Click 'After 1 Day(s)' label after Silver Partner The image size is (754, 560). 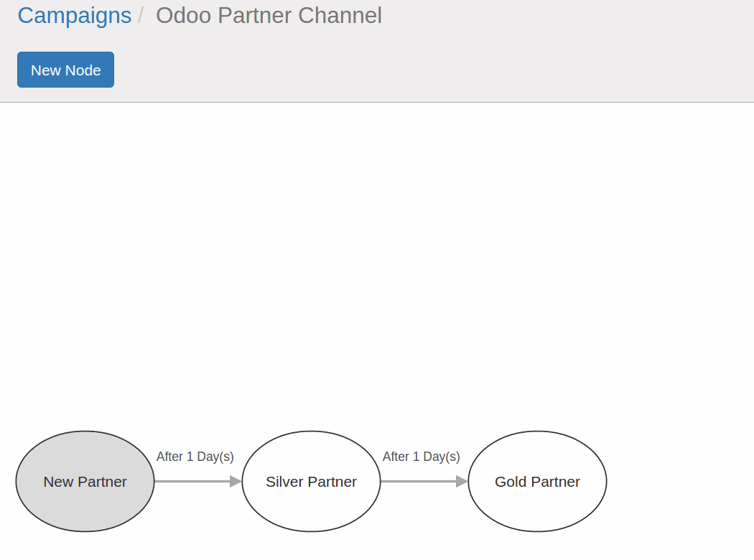click(421, 457)
